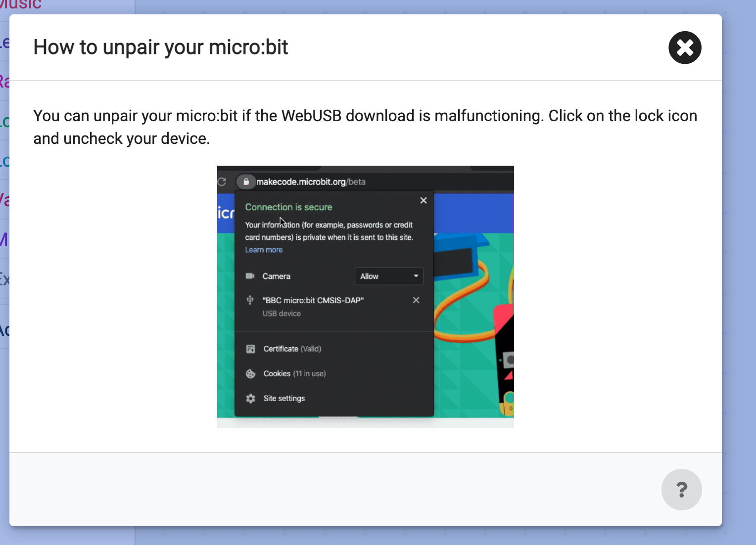
Task: Click the Cookies icon in the security panel
Action: coord(251,374)
